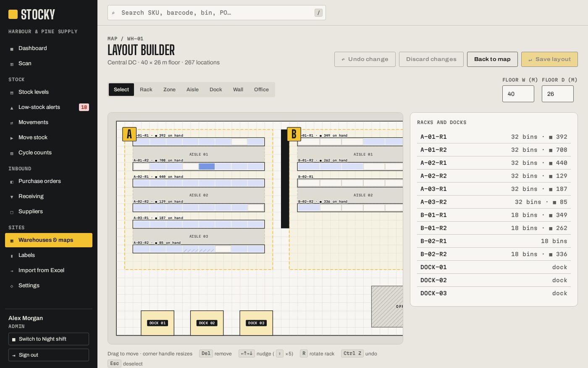Choose the Dock tool
This screenshot has width=588, height=368.
pos(216,90)
